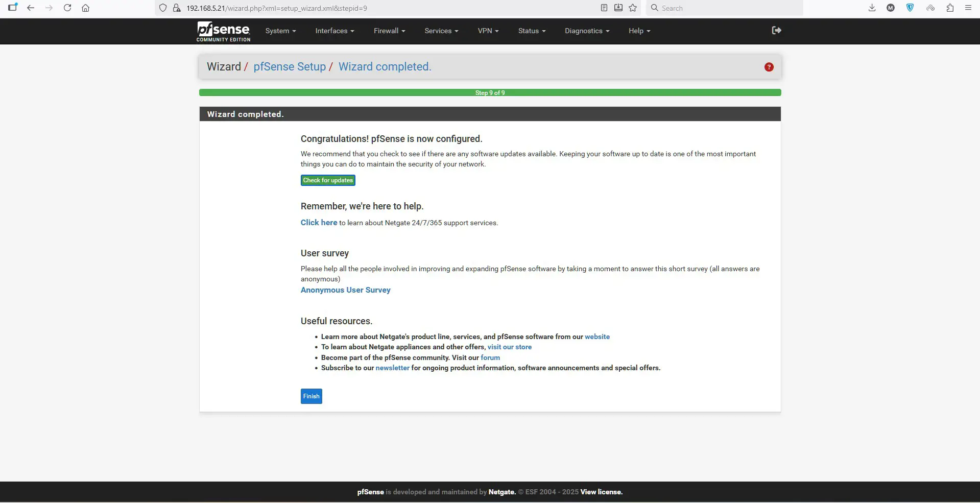Click the Wizard completed breadcrumb

coord(385,67)
